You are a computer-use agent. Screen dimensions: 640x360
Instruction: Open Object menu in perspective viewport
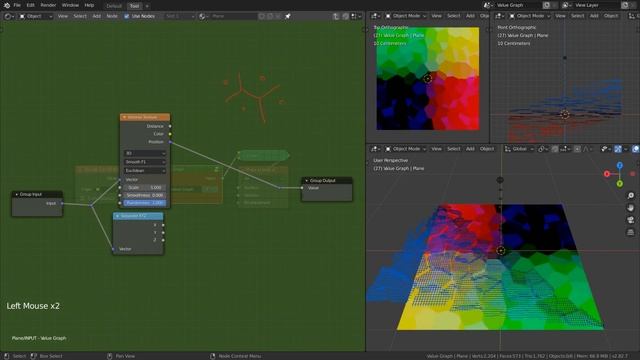(487, 149)
